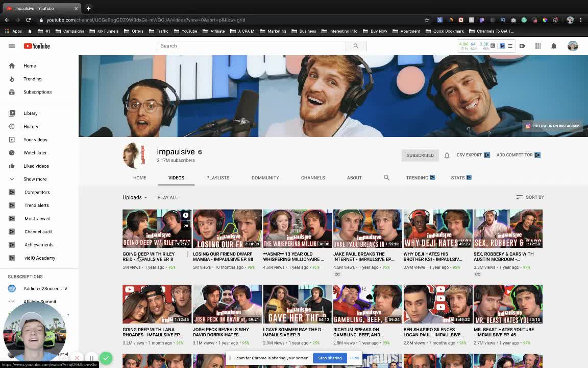588x368 pixels.
Task: Open the Sort By menu
Action: 530,197
